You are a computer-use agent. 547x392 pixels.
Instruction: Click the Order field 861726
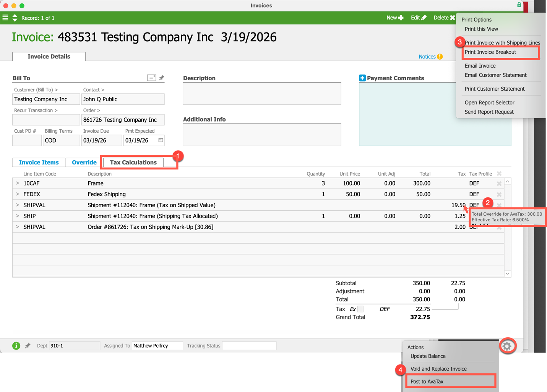123,120
